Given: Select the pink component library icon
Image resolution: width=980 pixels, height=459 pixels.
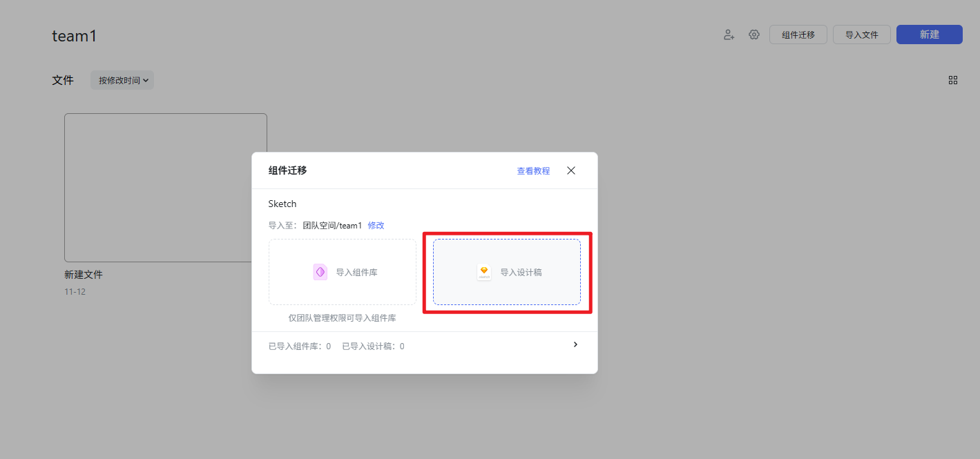Looking at the screenshot, I should coord(320,272).
